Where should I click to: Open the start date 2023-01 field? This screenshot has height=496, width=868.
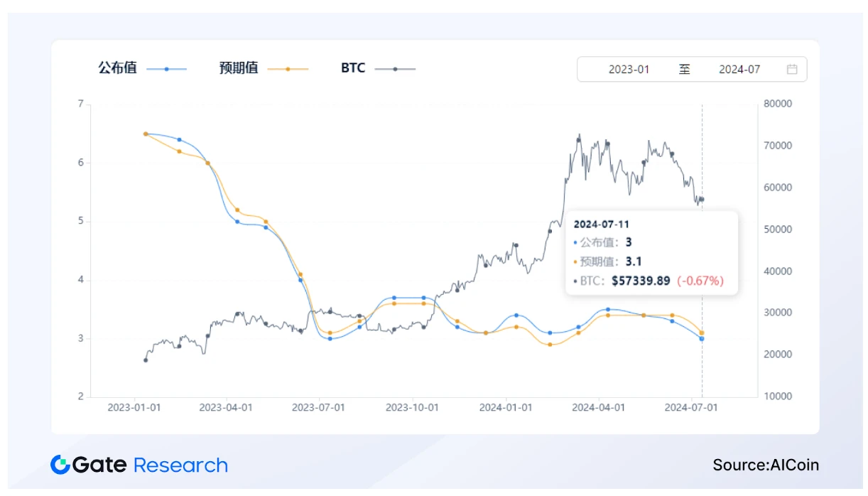click(x=629, y=70)
